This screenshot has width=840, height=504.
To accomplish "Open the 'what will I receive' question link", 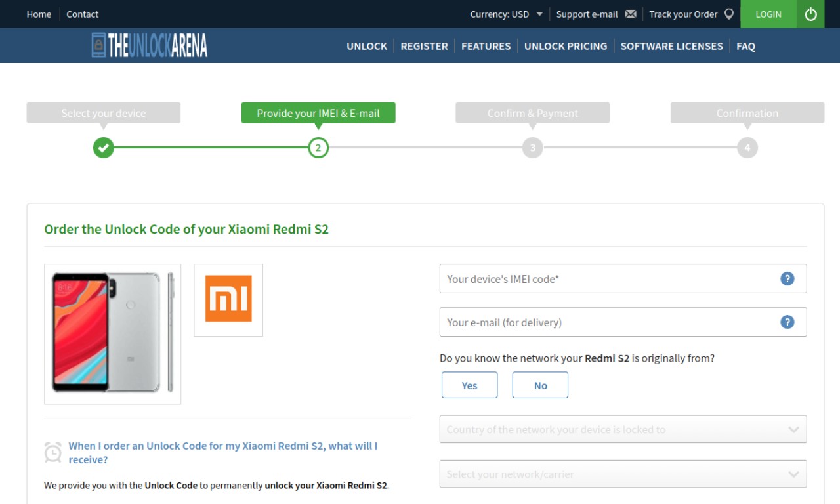I will coord(223,453).
